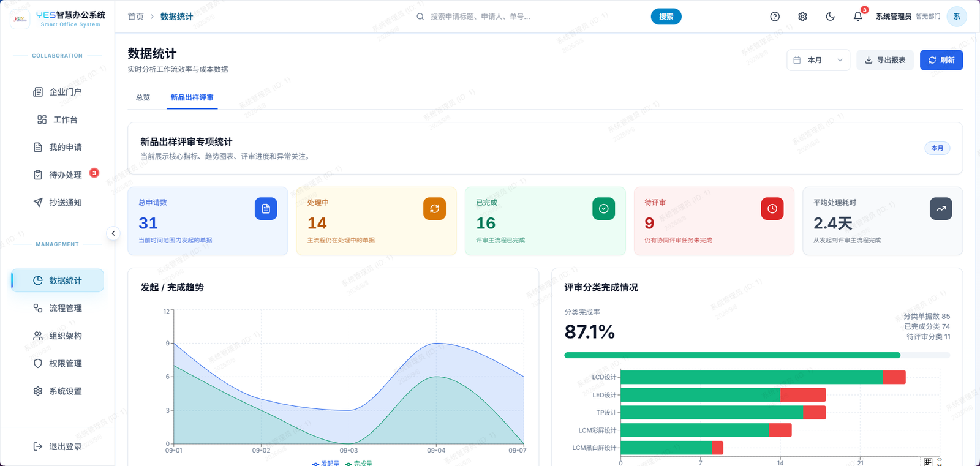Click the blue 搜索 button

(x=666, y=17)
